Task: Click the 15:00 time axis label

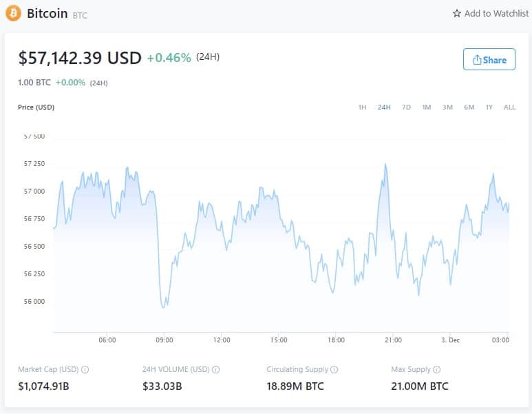Action: coord(279,340)
